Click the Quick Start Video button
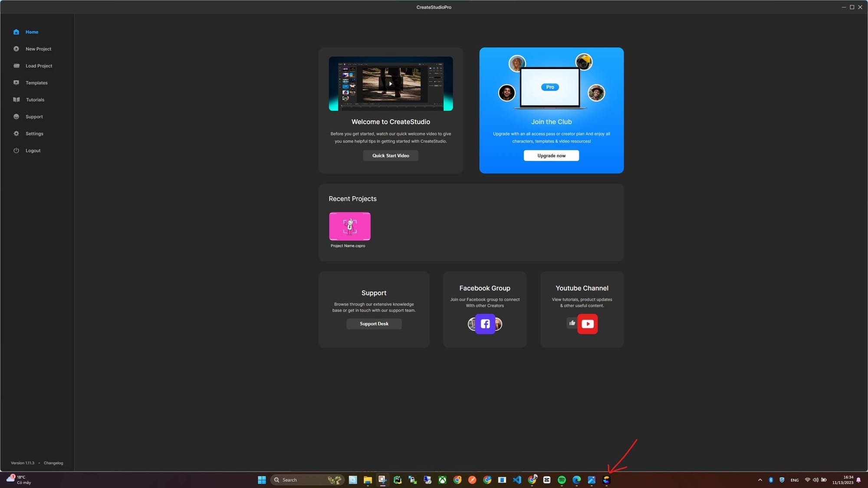868x488 pixels. pos(391,156)
